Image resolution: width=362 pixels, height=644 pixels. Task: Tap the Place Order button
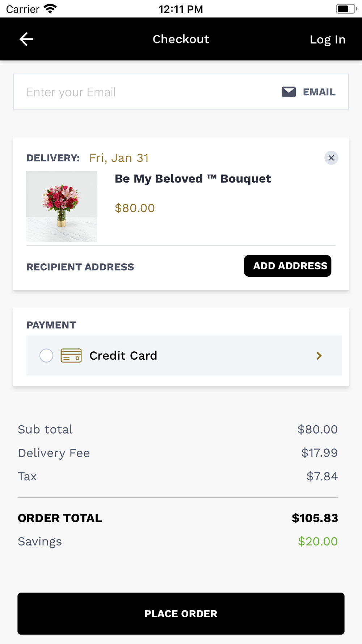pos(181,614)
